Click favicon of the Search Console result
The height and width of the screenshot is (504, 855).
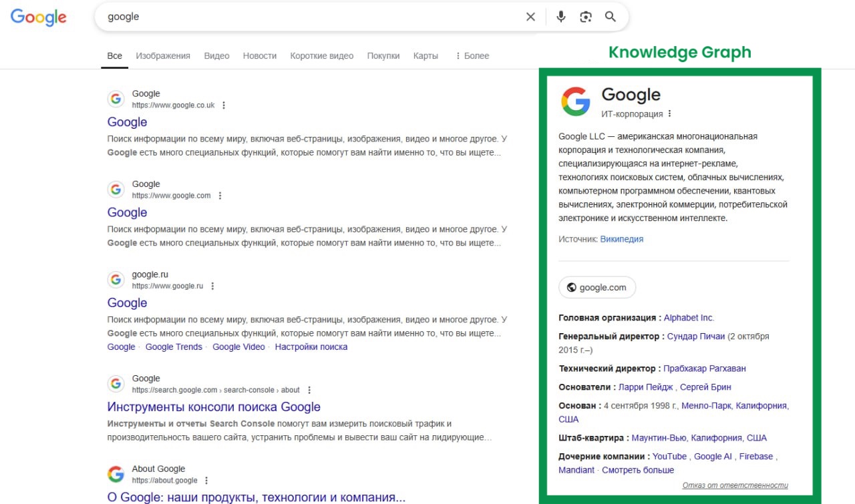[116, 384]
